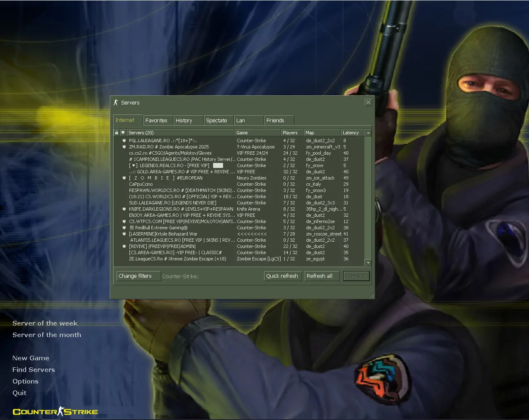
Task: Click the T-Virus Apocalypse game cell
Action: click(255, 147)
